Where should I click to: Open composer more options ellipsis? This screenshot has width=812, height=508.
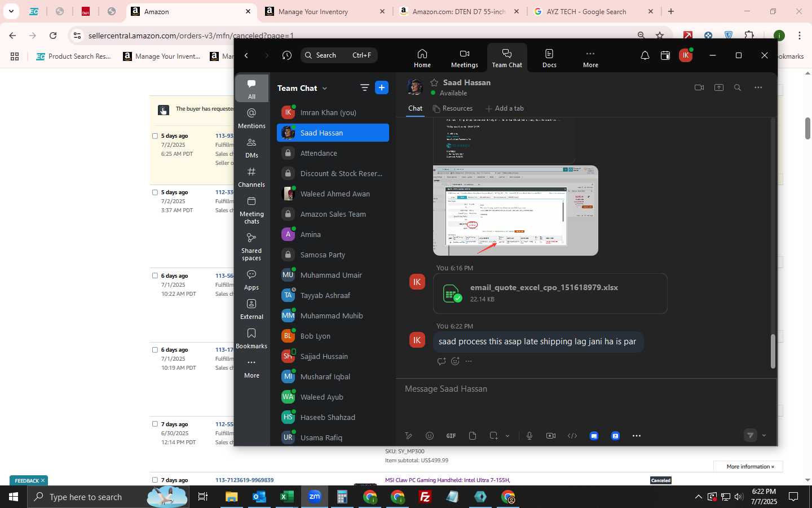[637, 436]
